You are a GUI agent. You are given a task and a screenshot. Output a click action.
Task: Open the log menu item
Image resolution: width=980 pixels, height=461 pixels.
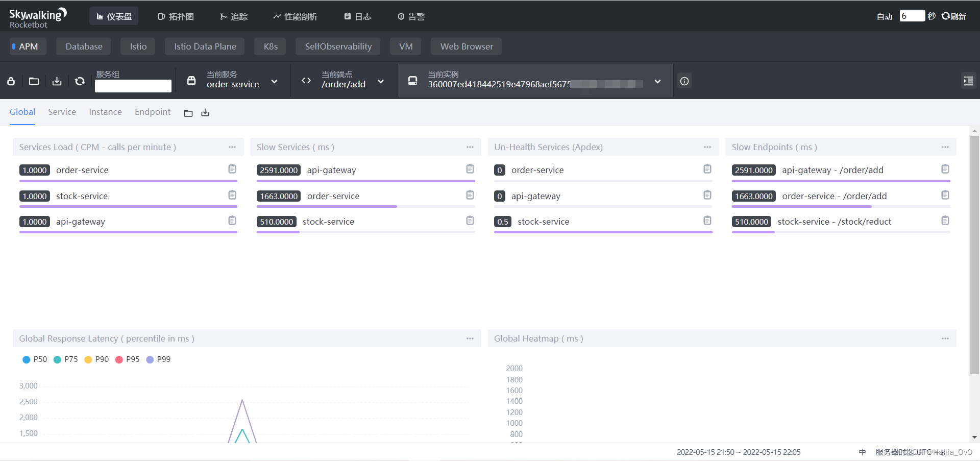[358, 16]
